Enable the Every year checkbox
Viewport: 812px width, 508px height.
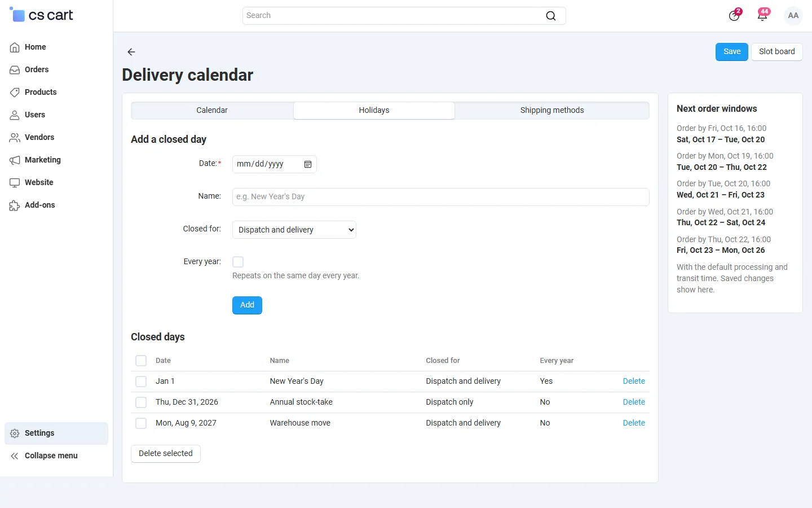coord(238,262)
